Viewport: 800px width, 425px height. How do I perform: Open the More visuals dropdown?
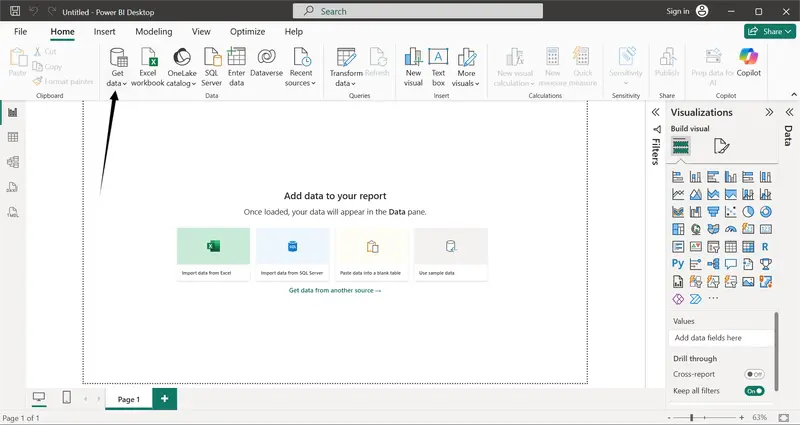466,67
